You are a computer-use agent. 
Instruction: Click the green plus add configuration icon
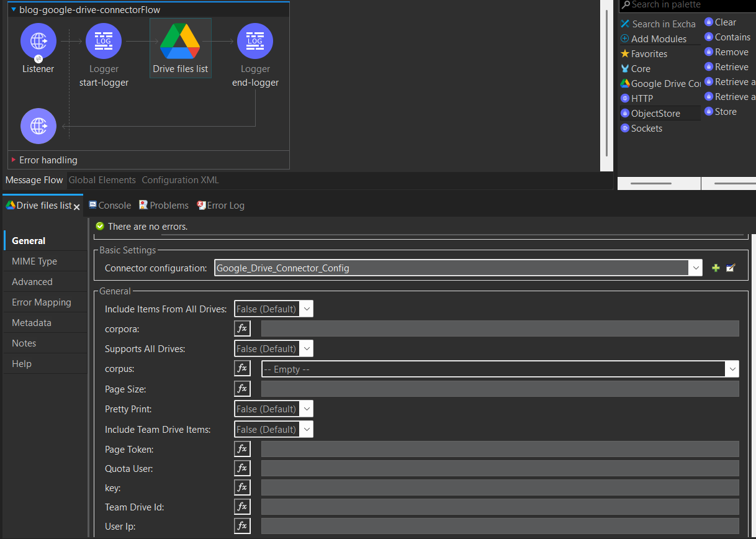pyautogui.click(x=716, y=268)
